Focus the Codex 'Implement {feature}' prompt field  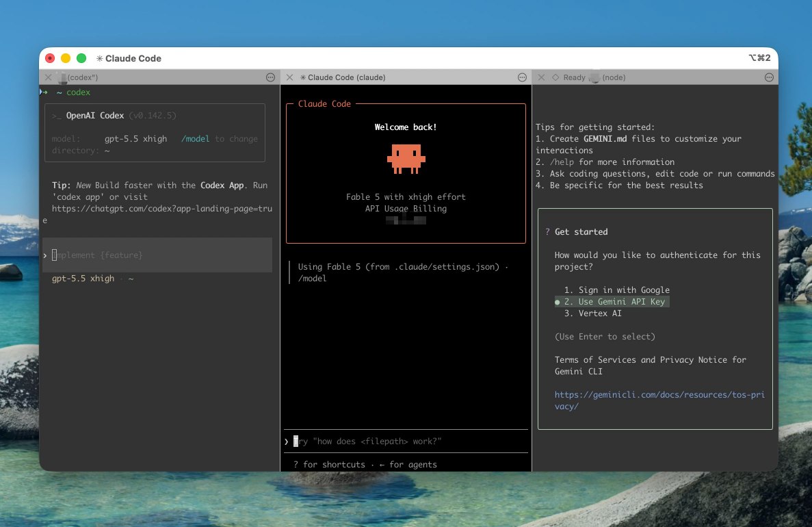tap(157, 255)
